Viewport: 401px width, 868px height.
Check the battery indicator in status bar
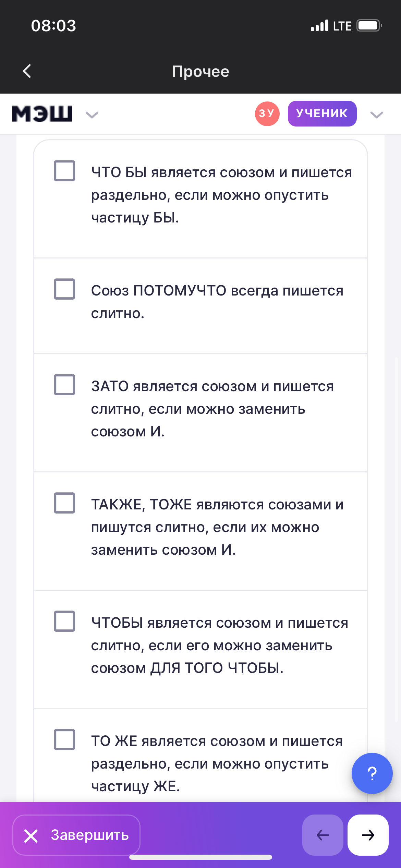369,26
